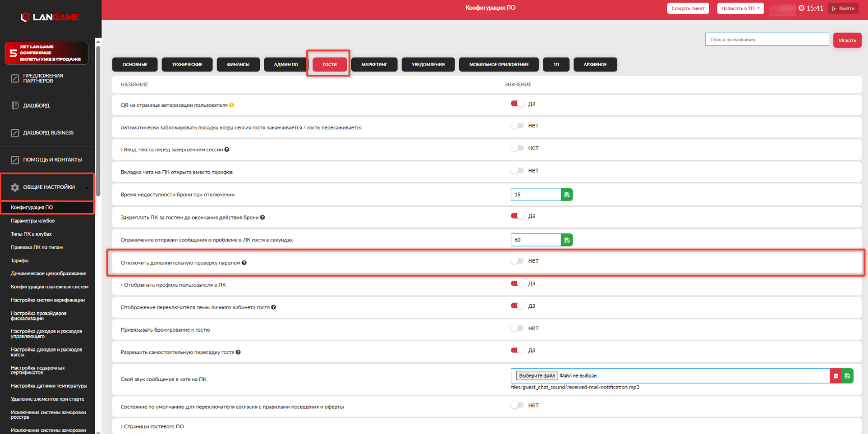Click info icon next to QR на странице авторизации
Screen dimensions: 868x434
[231, 105]
